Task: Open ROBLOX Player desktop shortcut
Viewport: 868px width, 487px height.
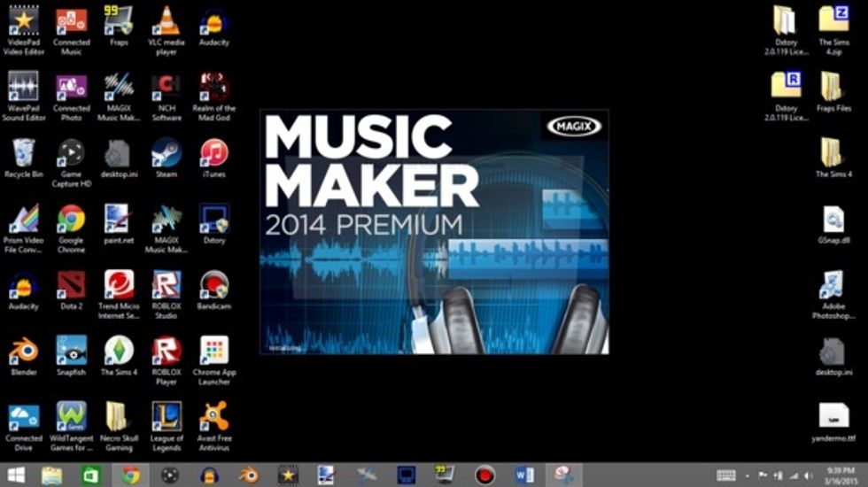Action: [167, 360]
